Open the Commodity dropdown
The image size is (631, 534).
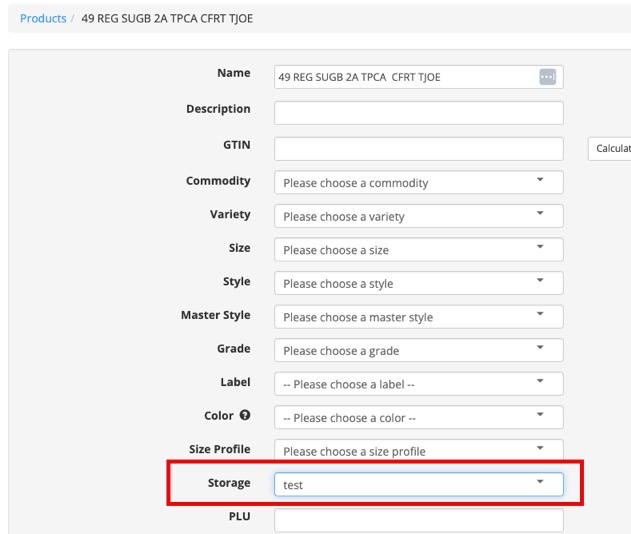pyautogui.click(x=418, y=183)
